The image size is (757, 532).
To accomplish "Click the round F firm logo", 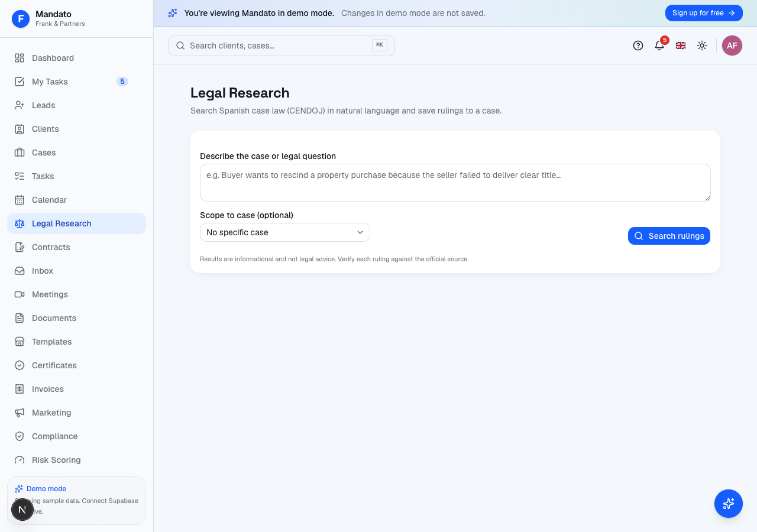I will [21, 19].
